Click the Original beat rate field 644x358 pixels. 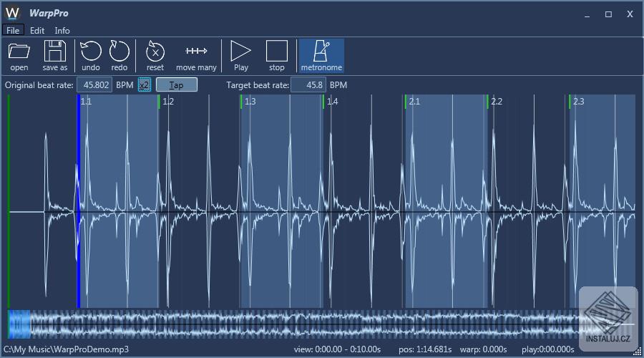[94, 85]
